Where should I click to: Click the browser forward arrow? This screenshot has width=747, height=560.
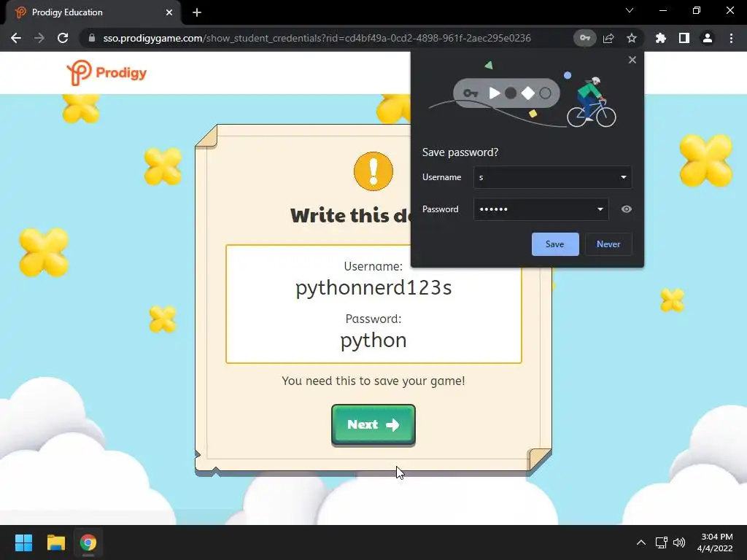tap(39, 38)
